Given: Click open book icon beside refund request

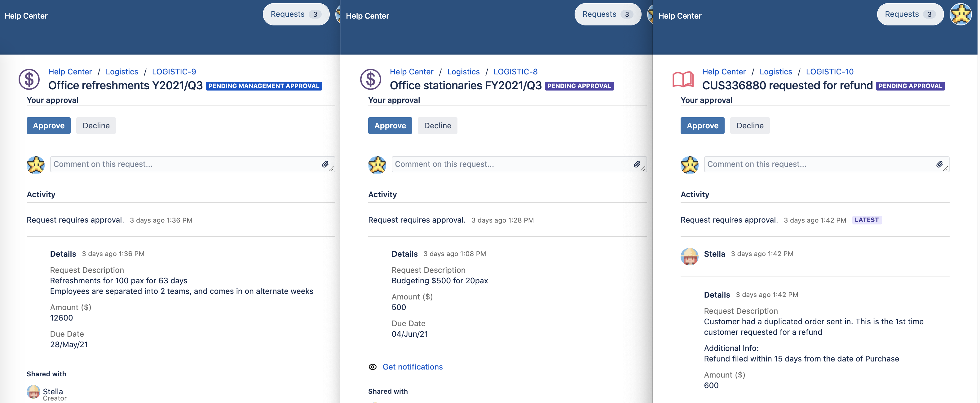Looking at the screenshot, I should pos(683,79).
